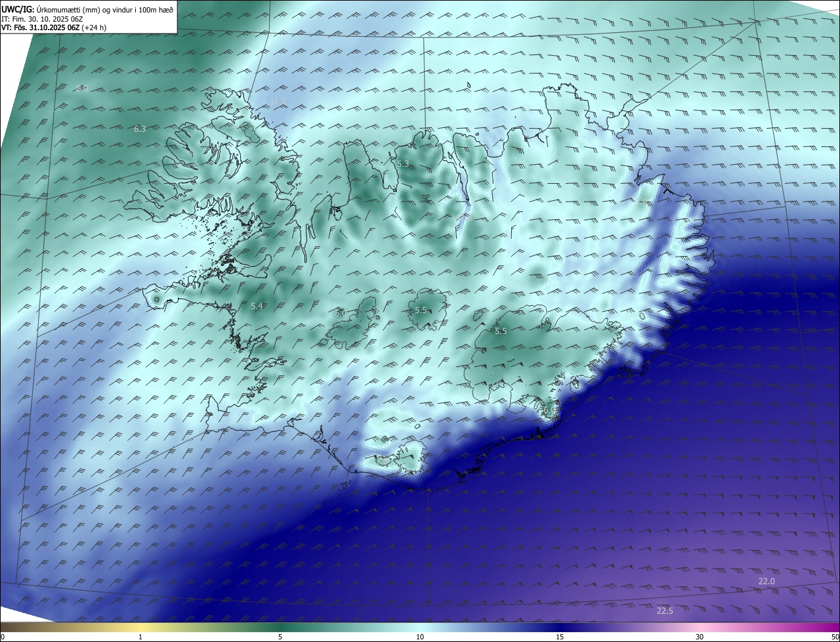Viewport: 840px width, 642px height.
Task: Click the color bar tick label "0"
Action: 3,637
